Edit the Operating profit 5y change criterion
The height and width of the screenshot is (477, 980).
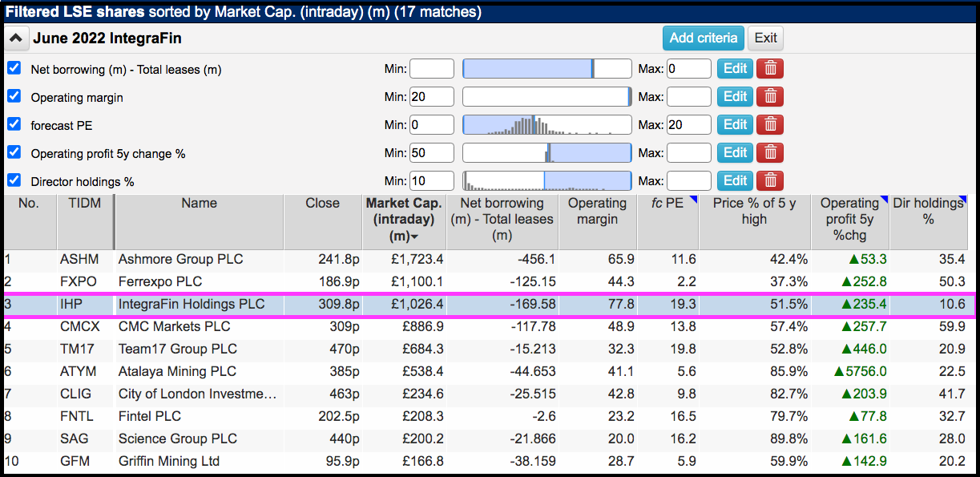coord(735,152)
